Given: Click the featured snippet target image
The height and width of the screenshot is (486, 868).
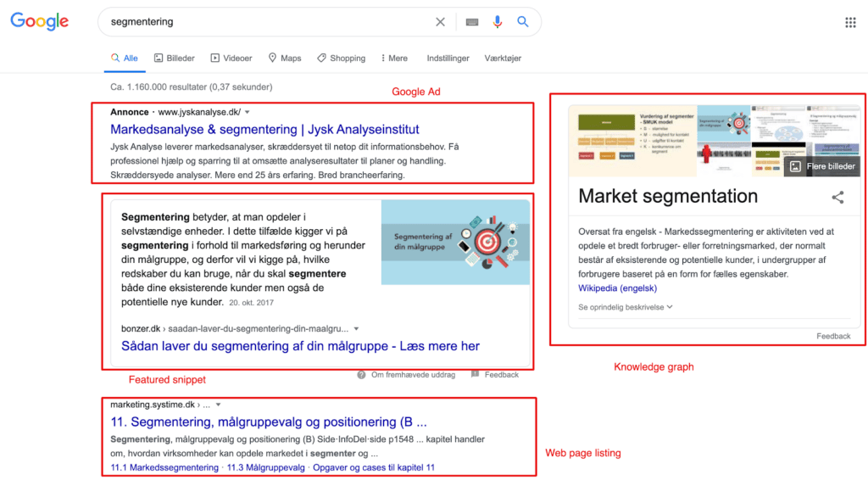Looking at the screenshot, I should [455, 243].
